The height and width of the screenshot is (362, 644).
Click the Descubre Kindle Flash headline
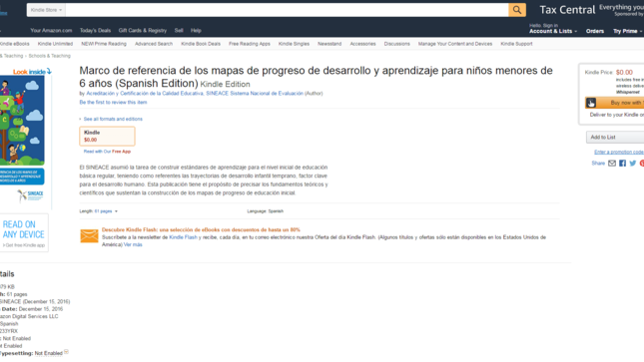click(201, 229)
